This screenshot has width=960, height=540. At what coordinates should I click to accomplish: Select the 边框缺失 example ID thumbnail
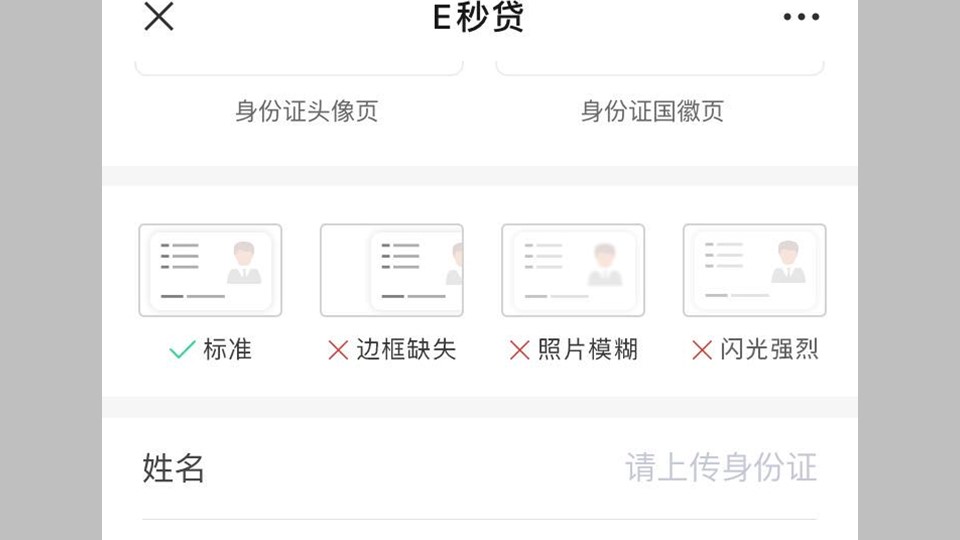(x=392, y=270)
